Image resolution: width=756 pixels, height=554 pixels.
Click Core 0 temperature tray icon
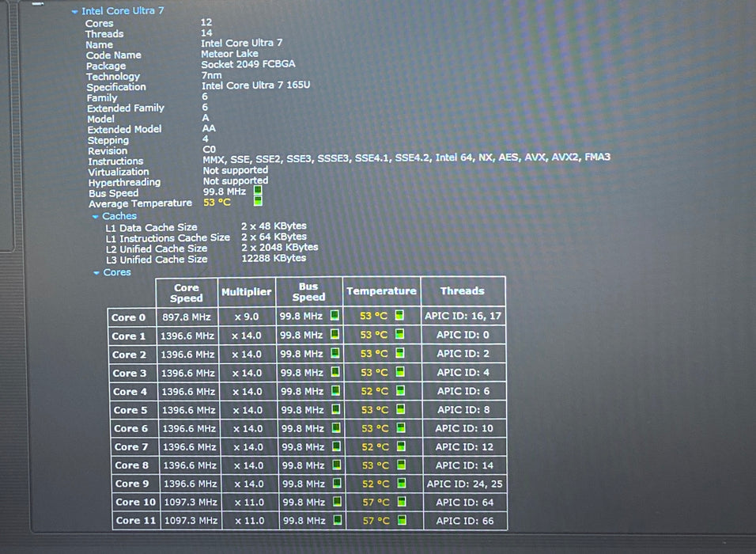click(399, 315)
